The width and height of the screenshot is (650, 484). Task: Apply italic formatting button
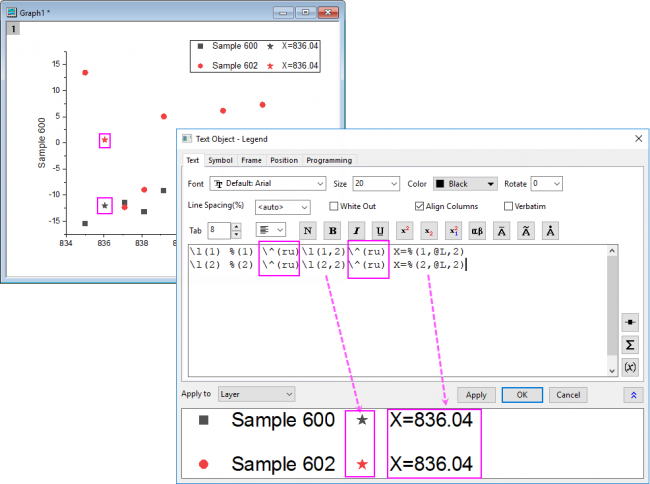(x=356, y=230)
